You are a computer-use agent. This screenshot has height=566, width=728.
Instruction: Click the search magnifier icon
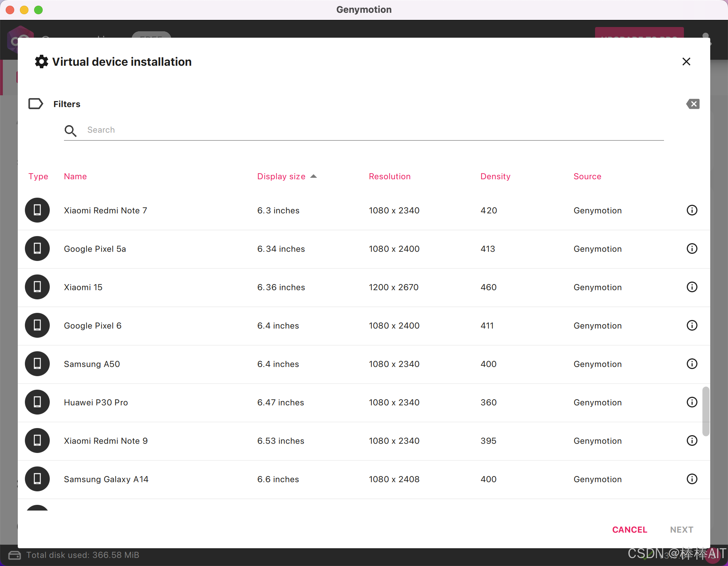[70, 130]
